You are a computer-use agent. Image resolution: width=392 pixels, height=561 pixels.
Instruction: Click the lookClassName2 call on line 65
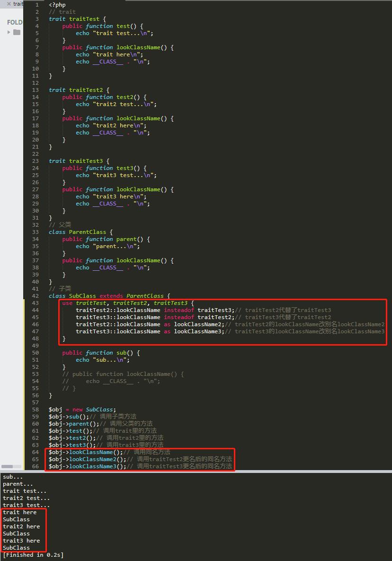[98, 459]
